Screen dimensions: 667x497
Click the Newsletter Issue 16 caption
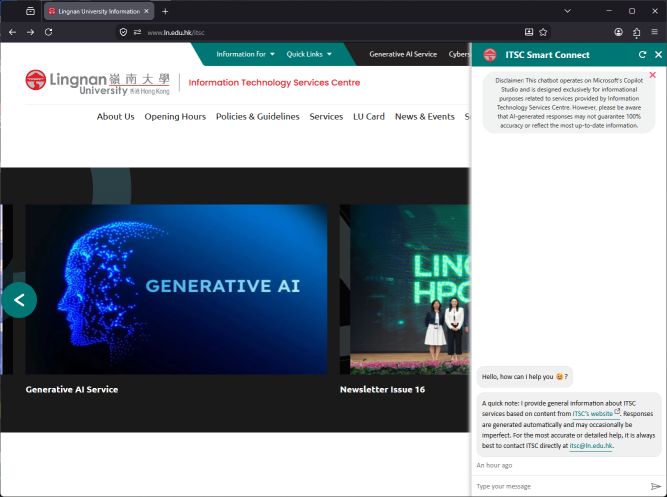[382, 389]
